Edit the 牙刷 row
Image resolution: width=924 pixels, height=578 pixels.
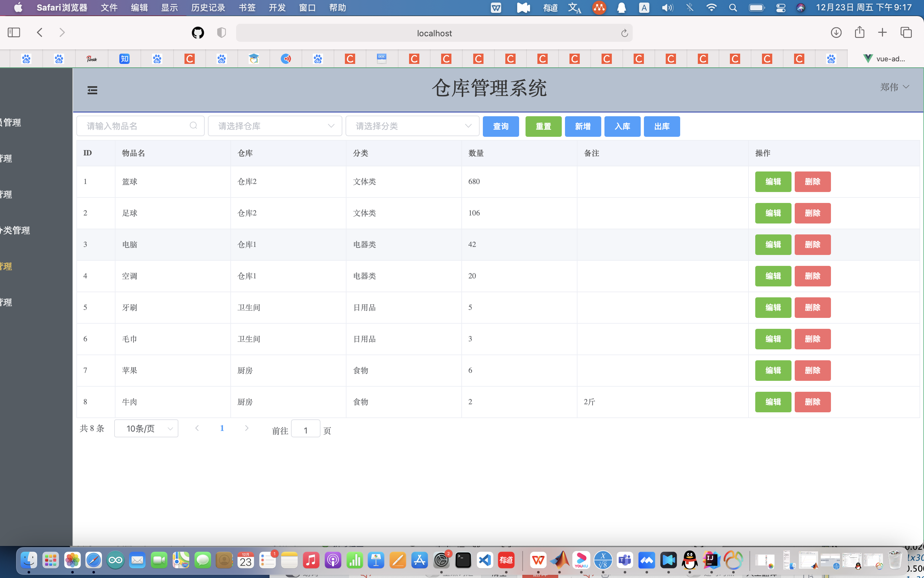point(773,307)
